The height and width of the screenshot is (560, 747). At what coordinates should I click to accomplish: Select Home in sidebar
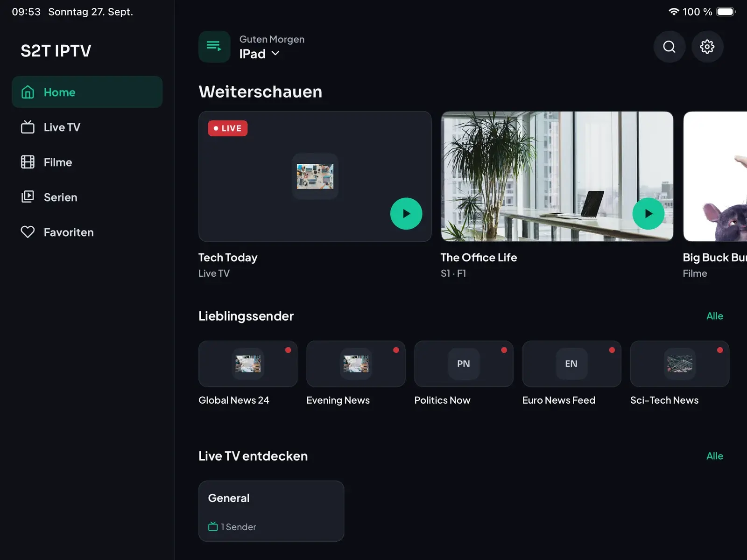tap(87, 92)
